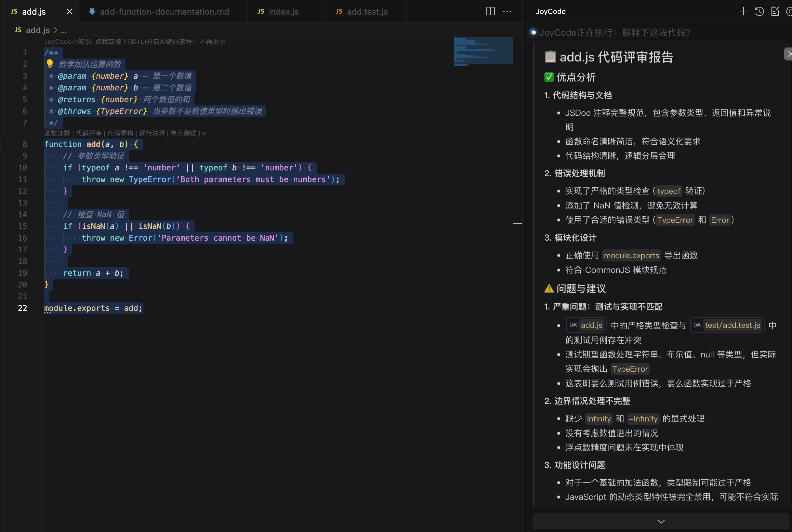The height and width of the screenshot is (532, 792).
Task: Expand chat with bottom chevron arrow
Action: pos(661,521)
